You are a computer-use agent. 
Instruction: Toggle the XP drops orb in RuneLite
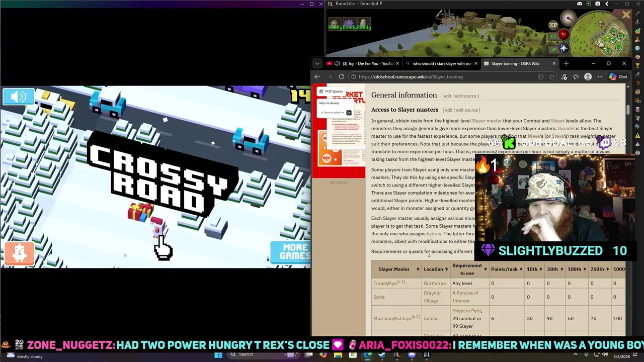(x=553, y=25)
